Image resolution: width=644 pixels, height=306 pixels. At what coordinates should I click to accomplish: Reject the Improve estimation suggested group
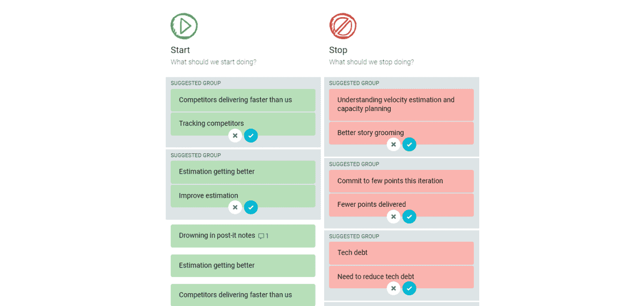pyautogui.click(x=235, y=207)
